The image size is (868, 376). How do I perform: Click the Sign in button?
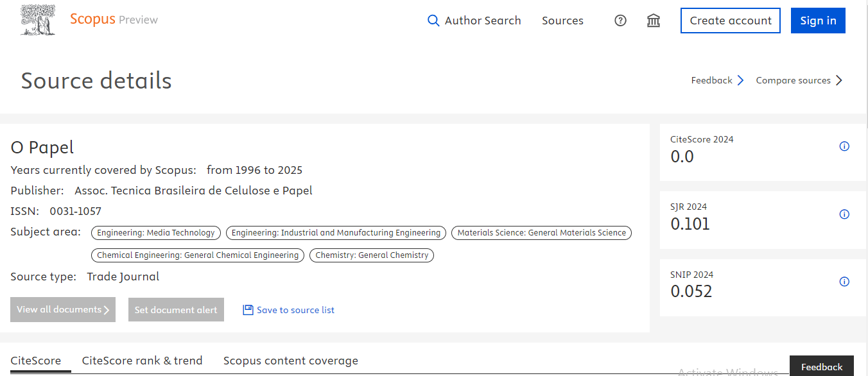818,21
